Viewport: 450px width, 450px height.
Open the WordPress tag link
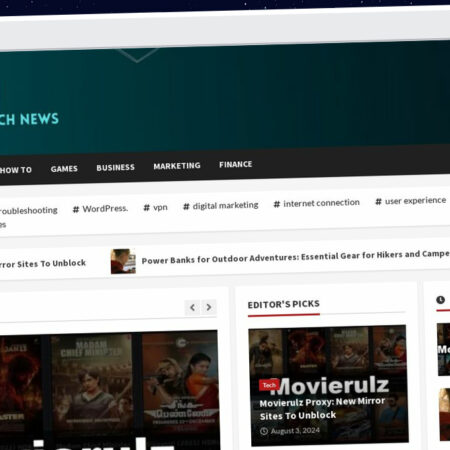101,209
